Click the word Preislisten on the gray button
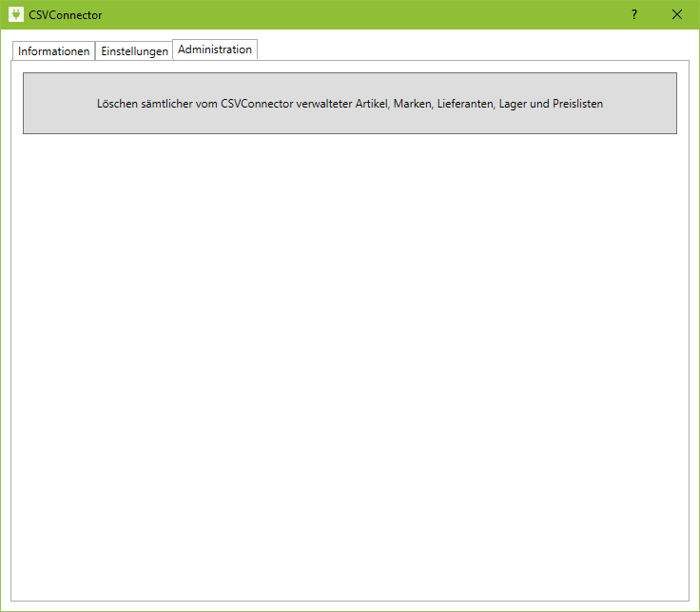Image resolution: width=700 pixels, height=612 pixels. 577,104
